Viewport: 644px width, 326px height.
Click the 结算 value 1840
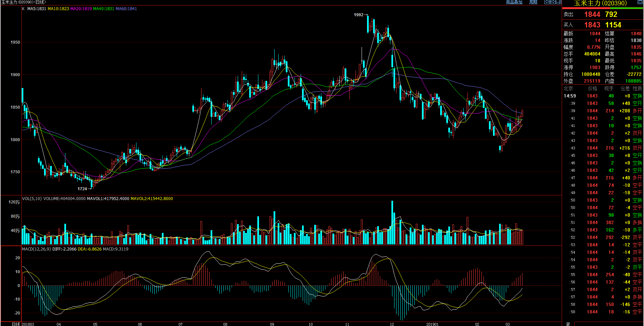tap(636, 34)
